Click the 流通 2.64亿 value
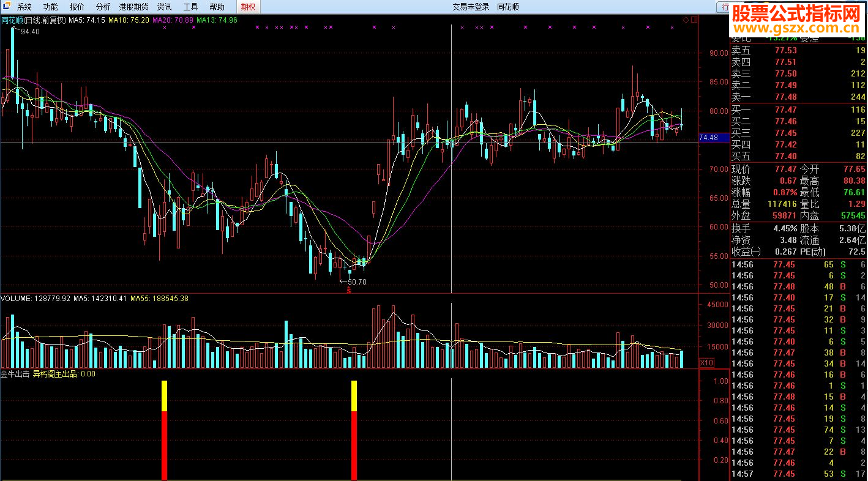 [852, 240]
